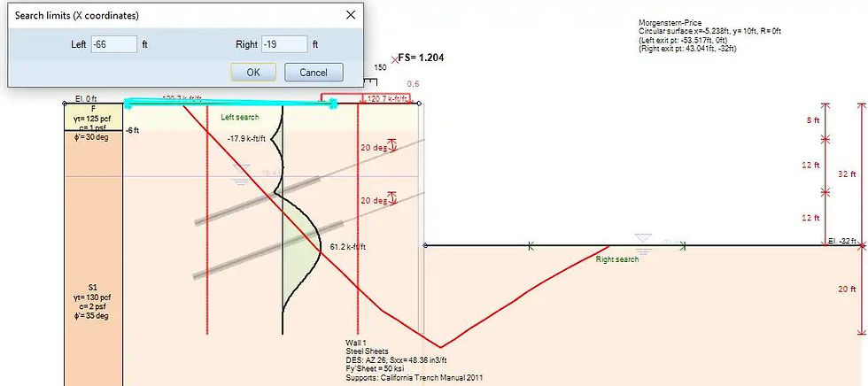Click the Cancel button in Search limits dialog
This screenshot has height=386, width=868.
coord(314,72)
